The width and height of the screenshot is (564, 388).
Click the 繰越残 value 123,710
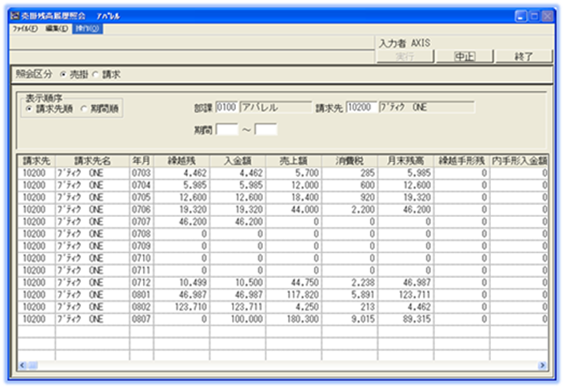(182, 307)
